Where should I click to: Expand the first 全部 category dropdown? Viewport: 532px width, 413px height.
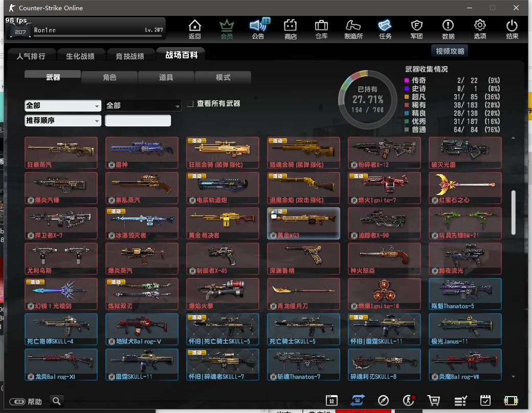63,105
